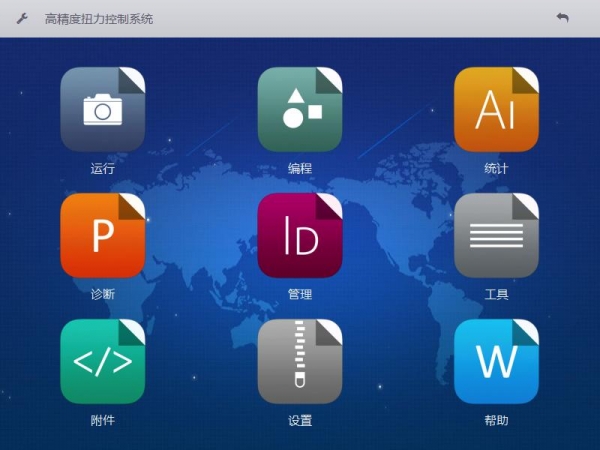Click the 管理 text label
Image resolution: width=600 pixels, height=450 pixels.
tap(300, 295)
